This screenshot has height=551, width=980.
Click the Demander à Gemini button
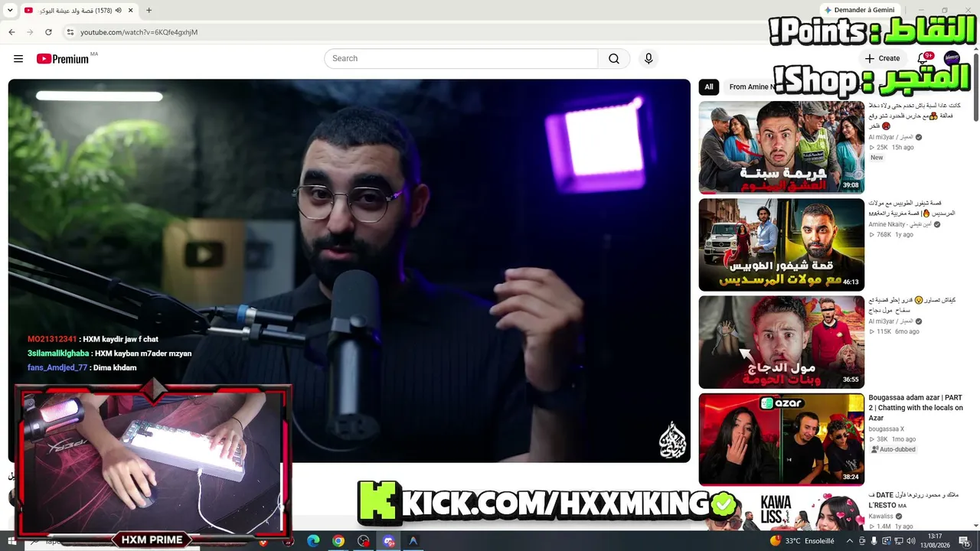[859, 10]
